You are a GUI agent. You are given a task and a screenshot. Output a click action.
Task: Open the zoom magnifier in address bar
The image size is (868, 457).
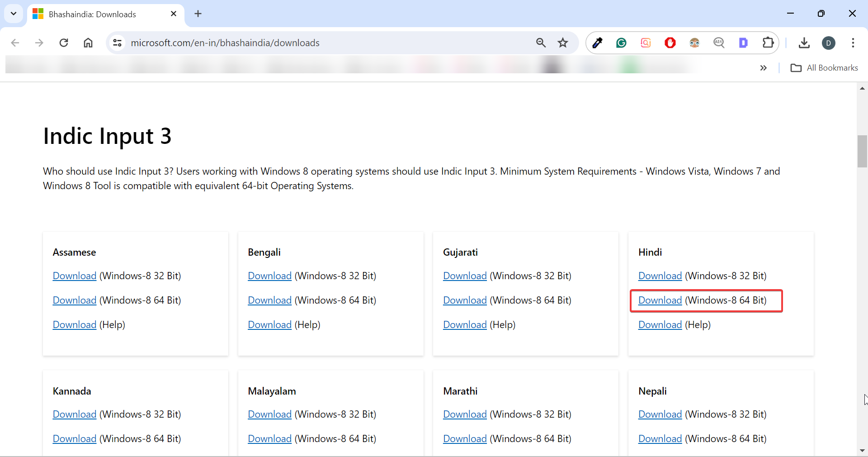coord(541,43)
